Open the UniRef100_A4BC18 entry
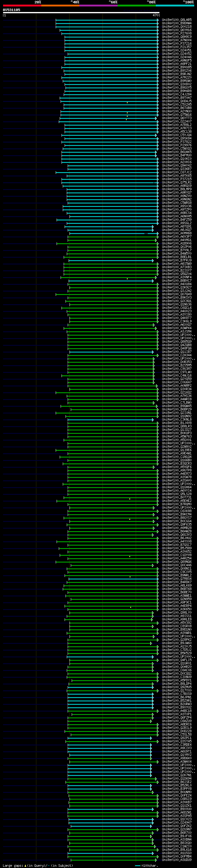Viewport: 197px width, 868px height. pos(176,711)
